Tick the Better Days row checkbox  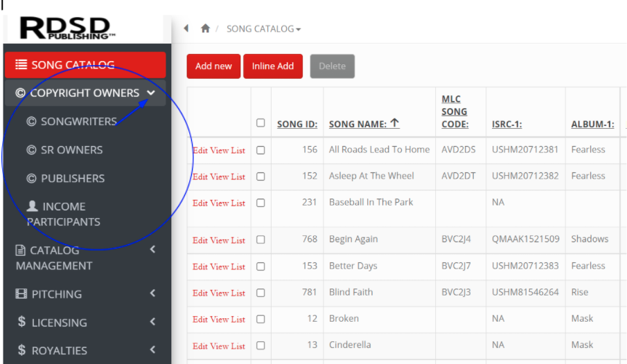coord(260,266)
